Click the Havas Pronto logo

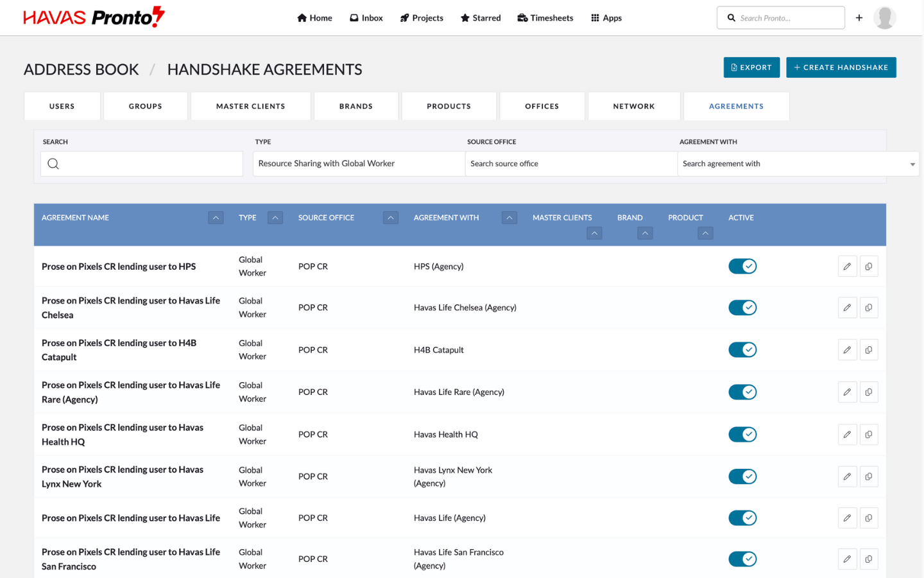94,17
